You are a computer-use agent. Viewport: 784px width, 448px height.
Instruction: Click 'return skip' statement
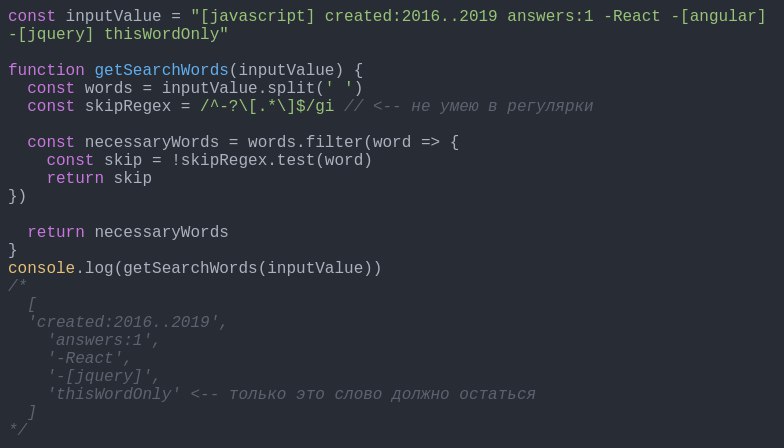point(99,178)
